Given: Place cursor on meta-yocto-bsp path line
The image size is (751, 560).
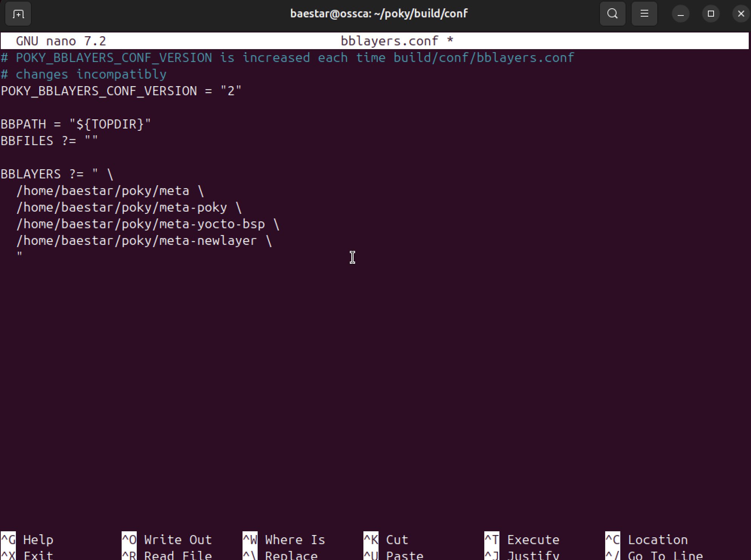Looking at the screenshot, I should [147, 224].
